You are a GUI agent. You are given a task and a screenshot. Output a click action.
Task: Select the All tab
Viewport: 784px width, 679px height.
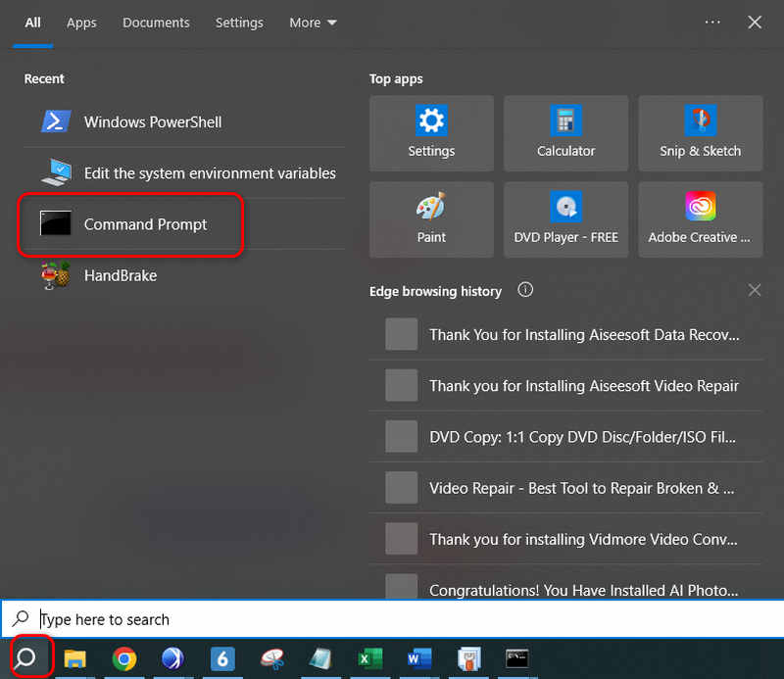click(33, 23)
